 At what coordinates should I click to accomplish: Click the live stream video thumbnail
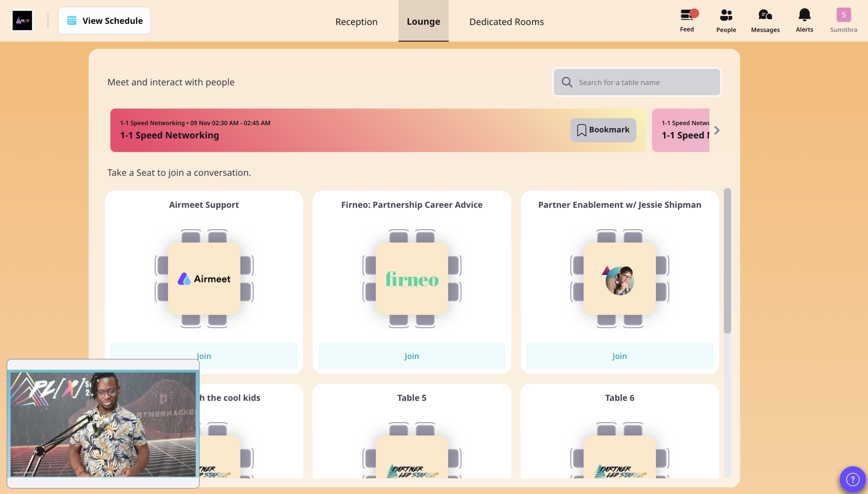(x=103, y=424)
